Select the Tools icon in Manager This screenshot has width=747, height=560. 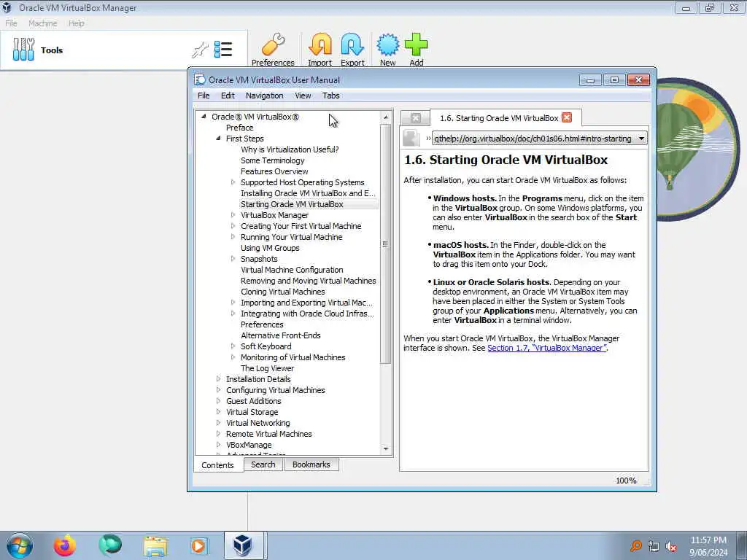[x=23, y=50]
